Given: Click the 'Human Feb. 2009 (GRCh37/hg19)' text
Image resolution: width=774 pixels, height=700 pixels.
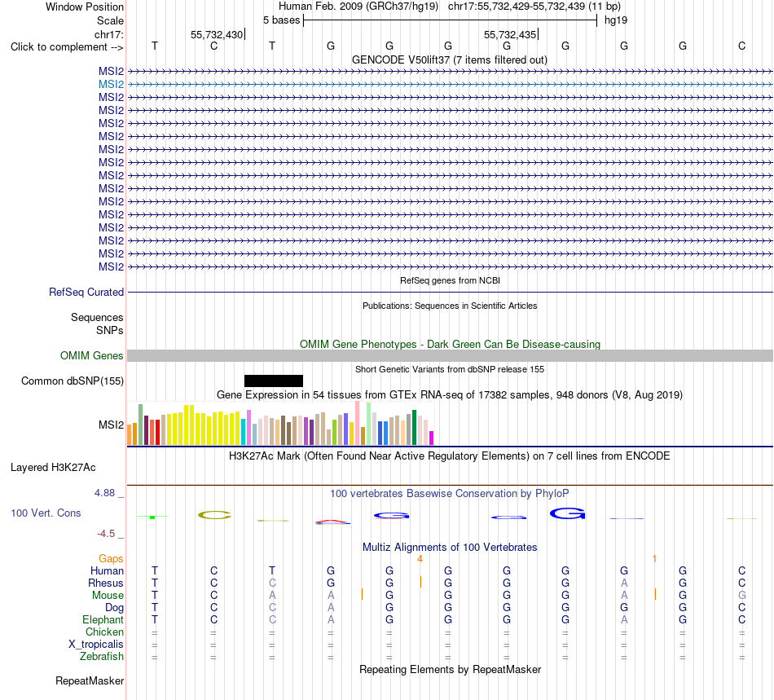Looking at the screenshot, I should [x=358, y=7].
